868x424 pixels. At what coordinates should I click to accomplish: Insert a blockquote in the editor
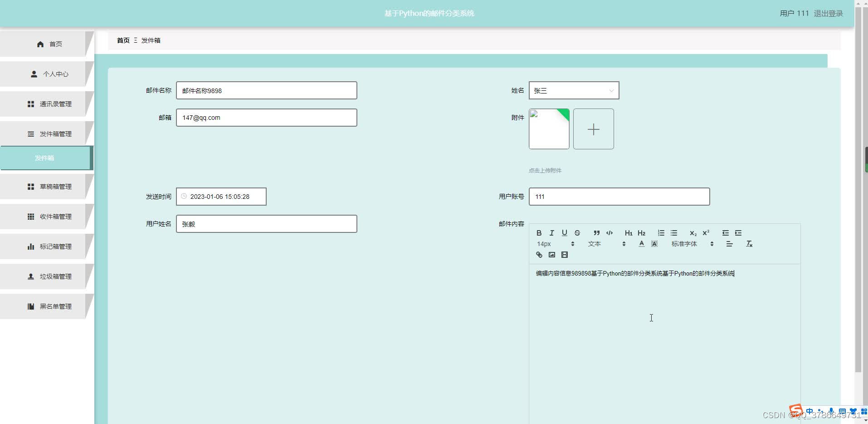597,233
